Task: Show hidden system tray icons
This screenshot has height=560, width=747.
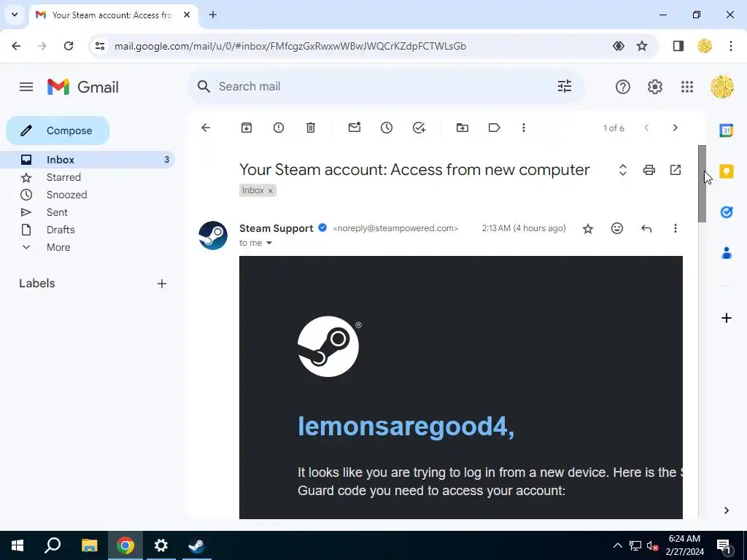Action: click(617, 545)
